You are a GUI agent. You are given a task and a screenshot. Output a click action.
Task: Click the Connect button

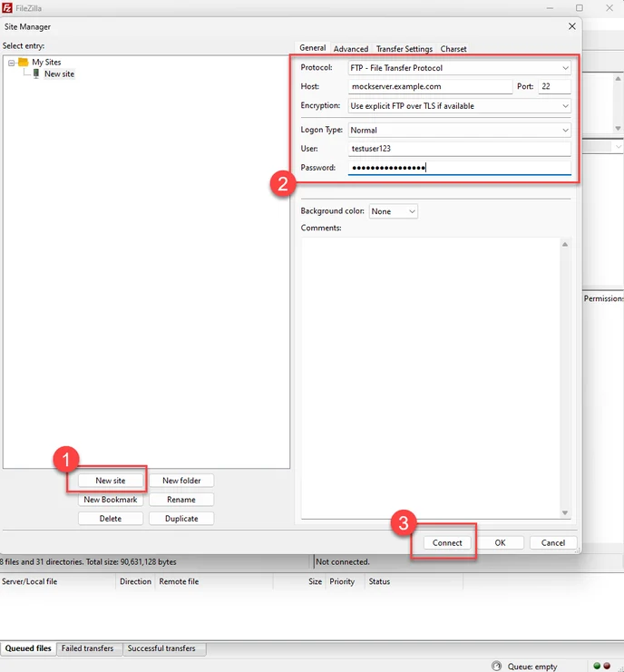447,542
